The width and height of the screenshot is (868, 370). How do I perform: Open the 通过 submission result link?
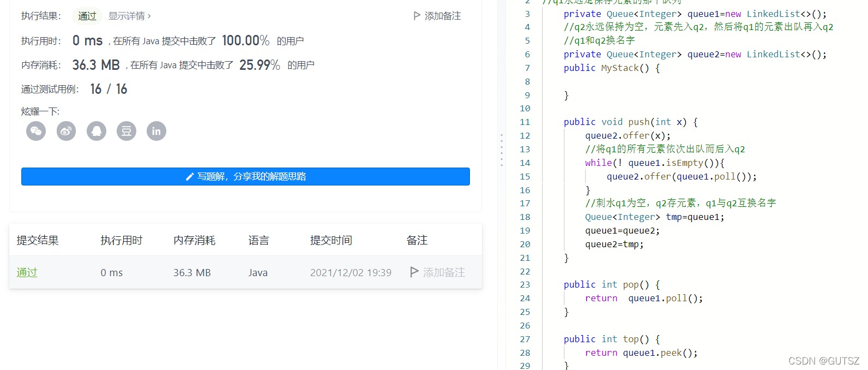click(27, 272)
